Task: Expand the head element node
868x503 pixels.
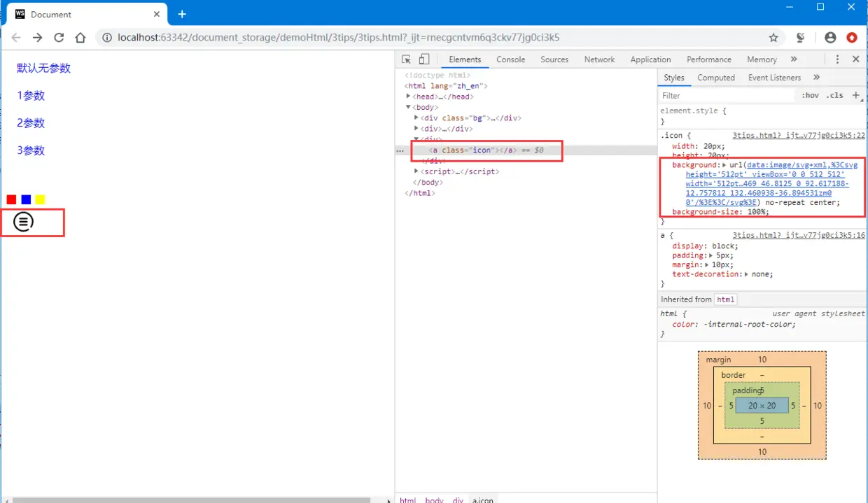Action: coord(408,97)
